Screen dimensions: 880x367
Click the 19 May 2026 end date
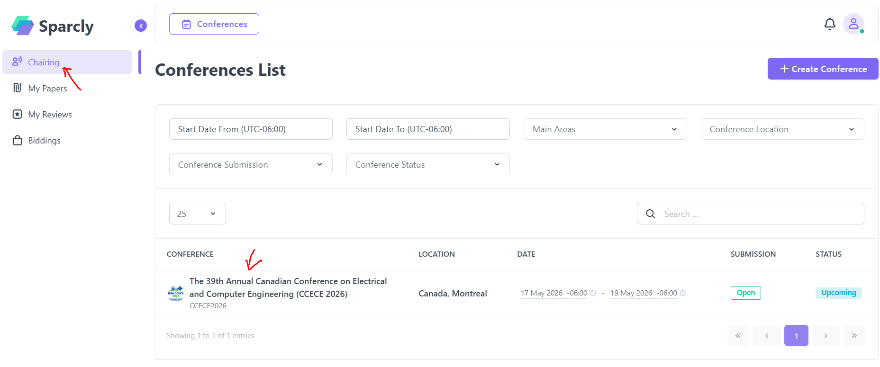(644, 293)
